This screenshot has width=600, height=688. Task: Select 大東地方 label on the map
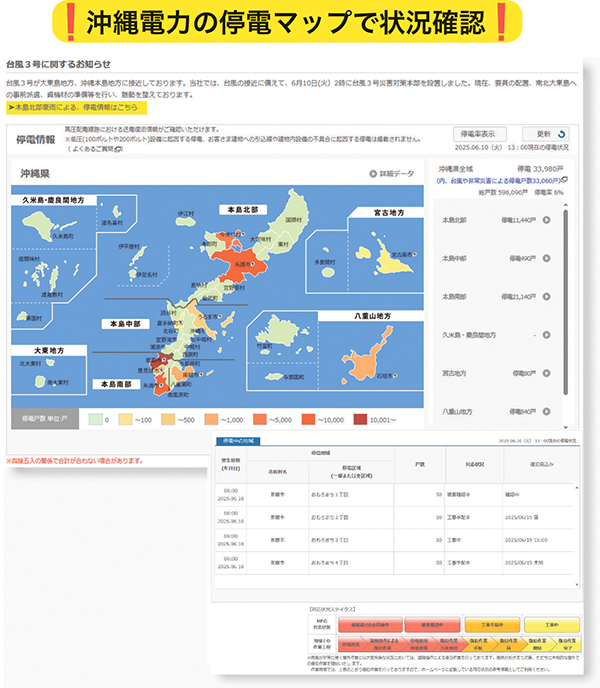(x=49, y=350)
